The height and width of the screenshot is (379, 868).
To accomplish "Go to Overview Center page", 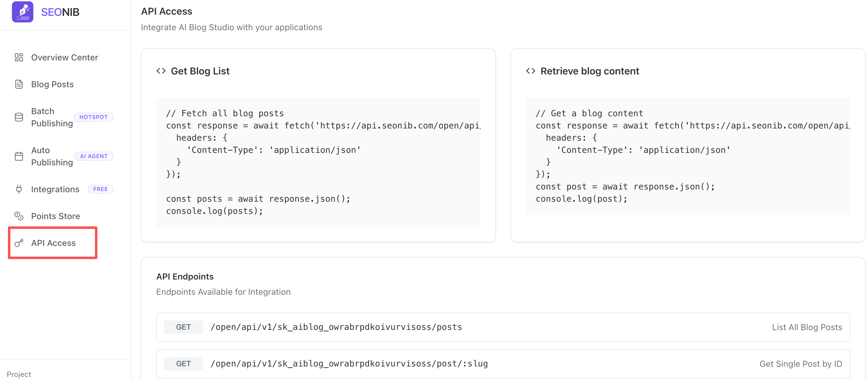I will coord(64,57).
